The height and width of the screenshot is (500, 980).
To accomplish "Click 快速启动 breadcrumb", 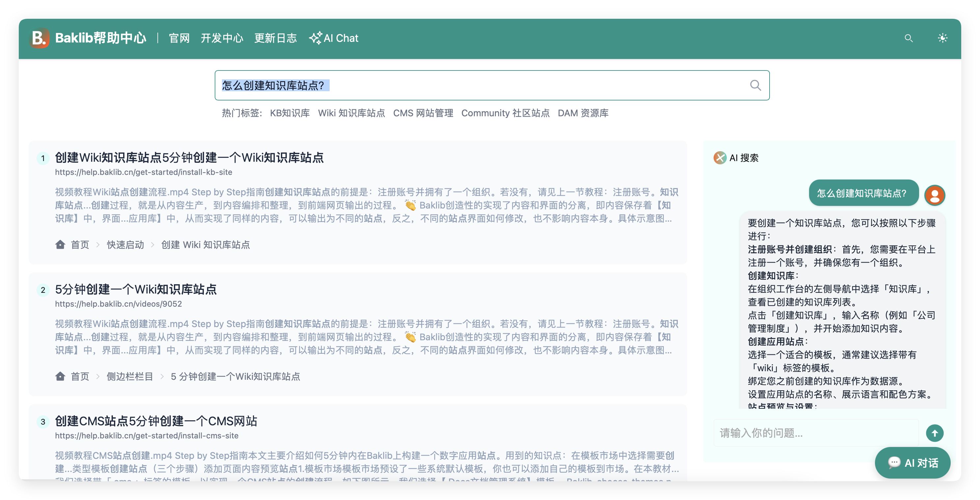I will [125, 244].
